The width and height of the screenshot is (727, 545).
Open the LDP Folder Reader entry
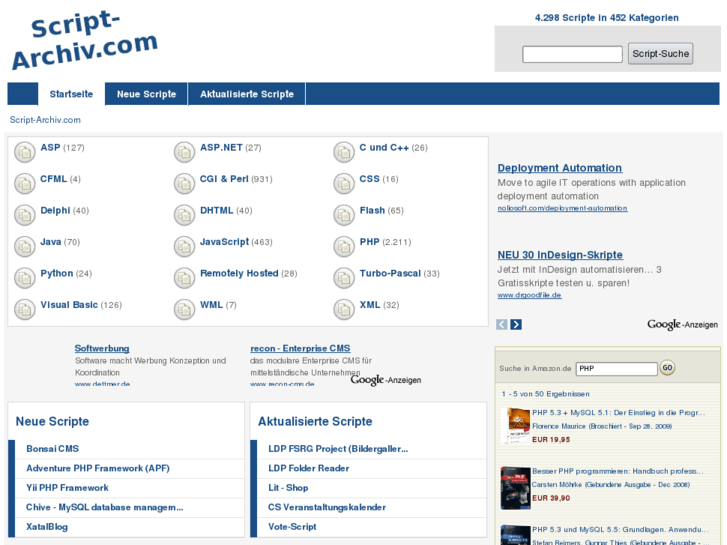coord(309,468)
